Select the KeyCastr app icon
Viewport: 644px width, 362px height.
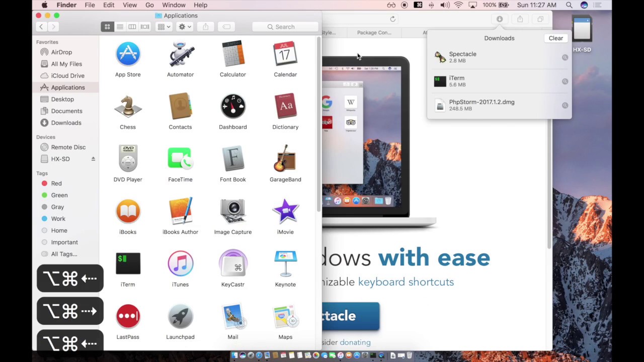pos(232,264)
